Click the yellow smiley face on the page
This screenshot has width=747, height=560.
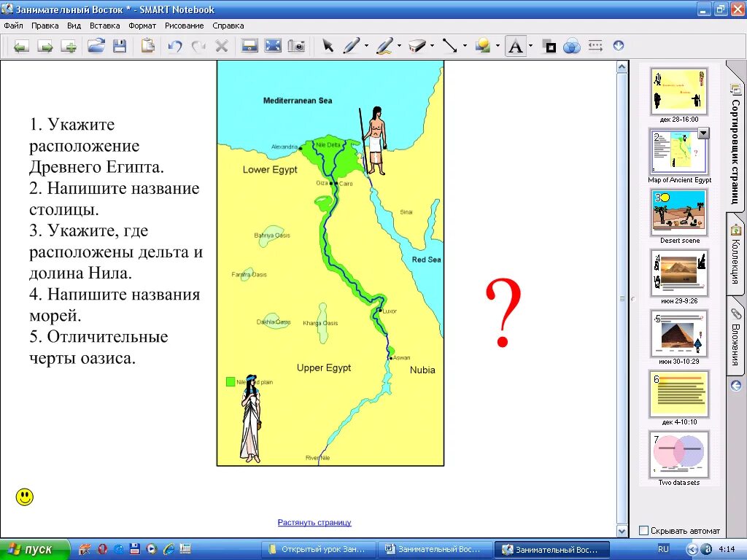click(x=25, y=497)
